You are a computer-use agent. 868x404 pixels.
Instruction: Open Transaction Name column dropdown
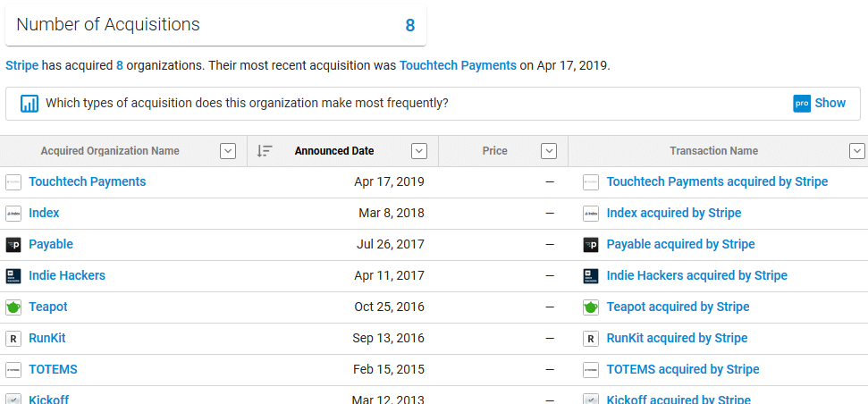(x=856, y=151)
